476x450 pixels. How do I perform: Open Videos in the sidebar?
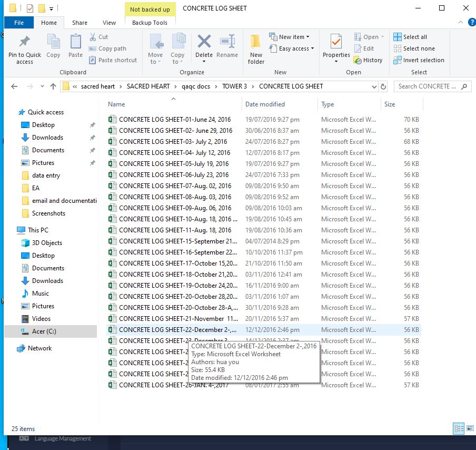click(x=41, y=319)
